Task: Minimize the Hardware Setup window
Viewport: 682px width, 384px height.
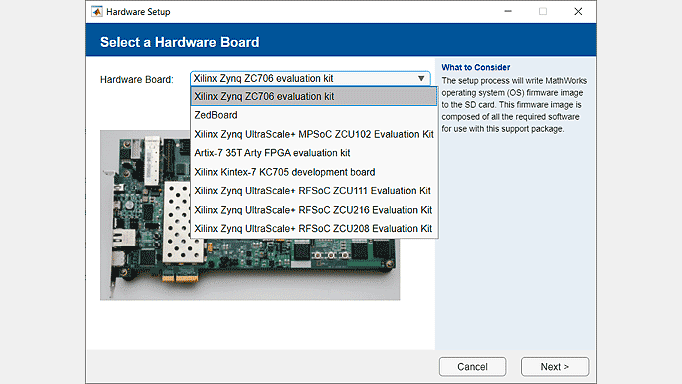Action: coord(508,11)
